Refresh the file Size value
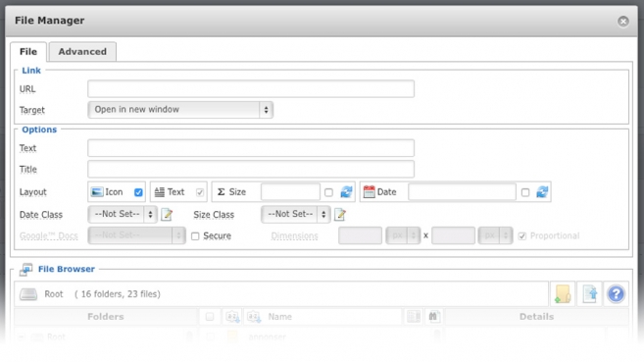644x362 pixels. tap(346, 192)
